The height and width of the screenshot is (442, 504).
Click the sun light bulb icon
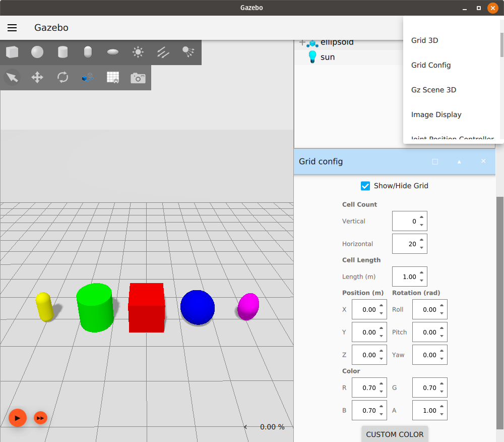tap(312, 57)
